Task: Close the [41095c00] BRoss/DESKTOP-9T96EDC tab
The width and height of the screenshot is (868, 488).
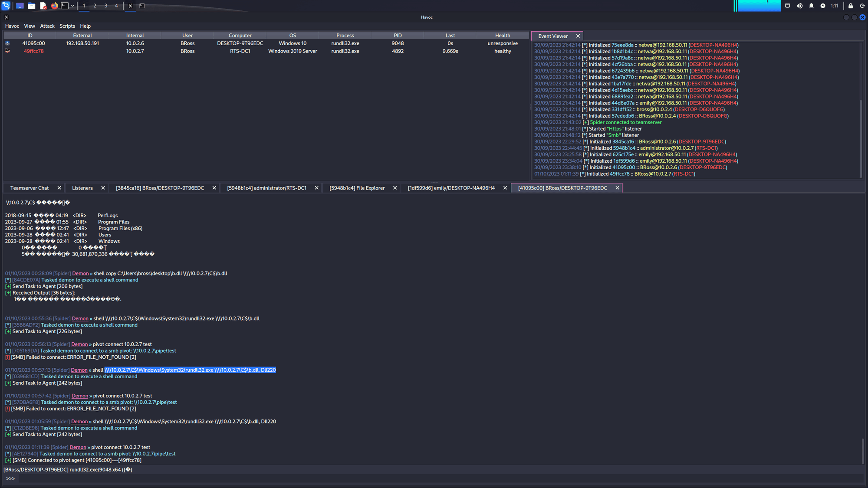Action: click(617, 188)
